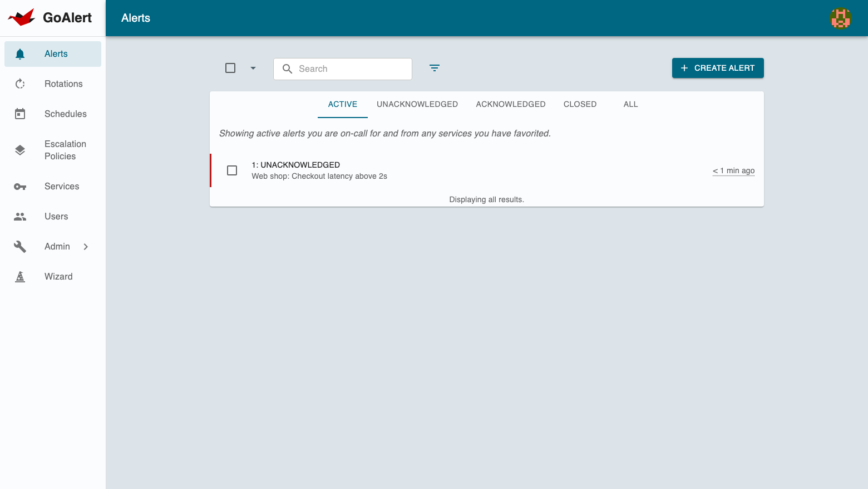Open the Wizard page
The image size is (868, 489).
click(53, 277)
